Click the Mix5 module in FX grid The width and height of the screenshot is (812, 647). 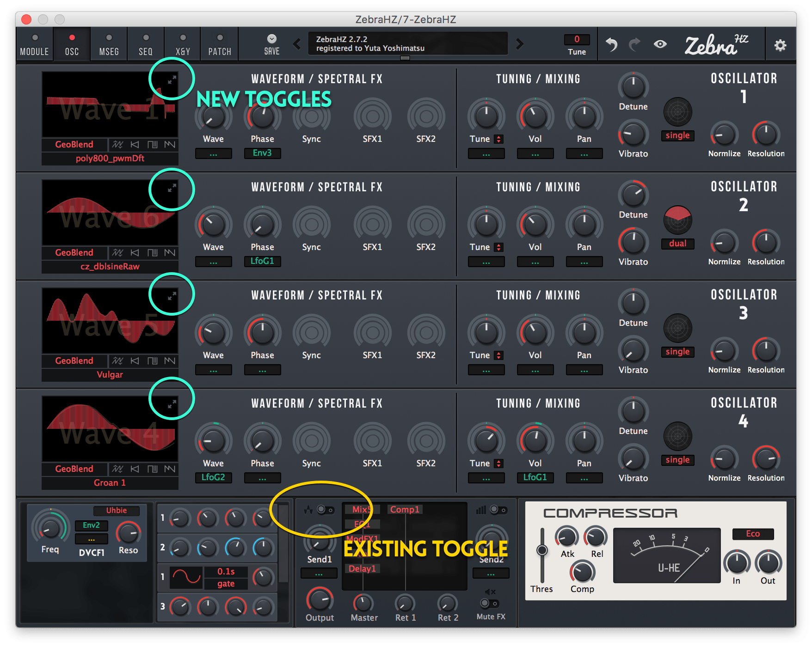coord(362,510)
